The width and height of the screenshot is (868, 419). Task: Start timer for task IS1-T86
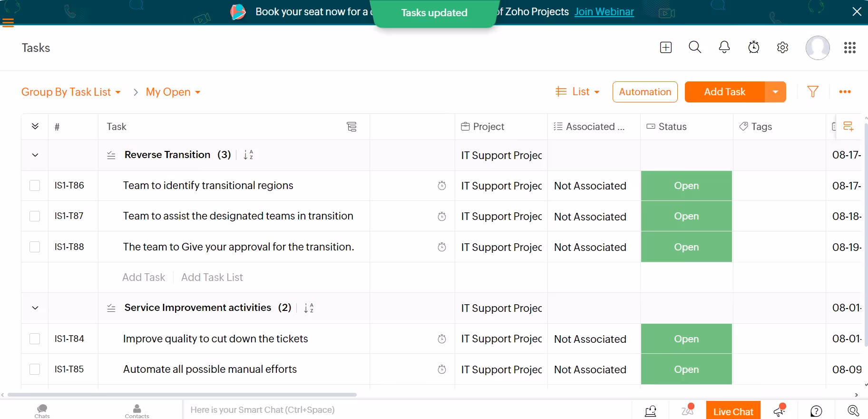point(442,186)
